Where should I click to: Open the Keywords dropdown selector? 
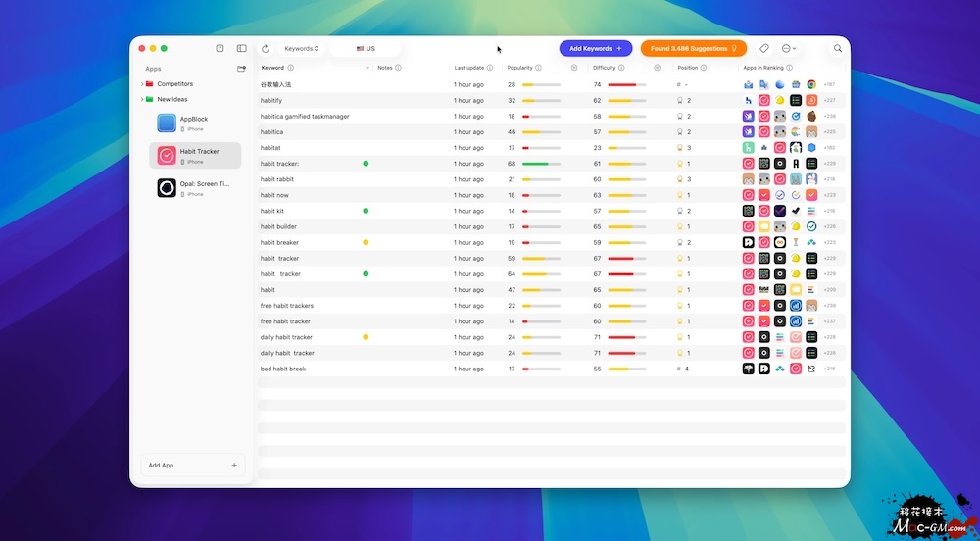pos(301,49)
